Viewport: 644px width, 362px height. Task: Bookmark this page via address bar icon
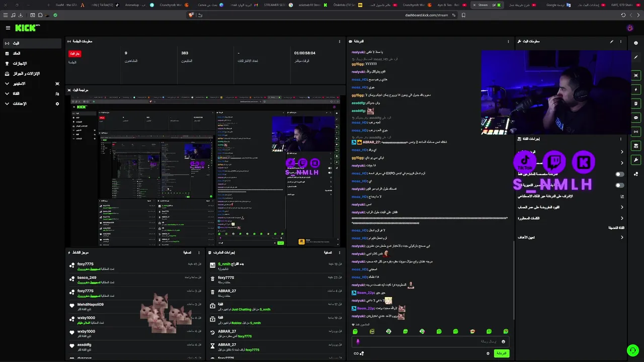click(x=463, y=15)
